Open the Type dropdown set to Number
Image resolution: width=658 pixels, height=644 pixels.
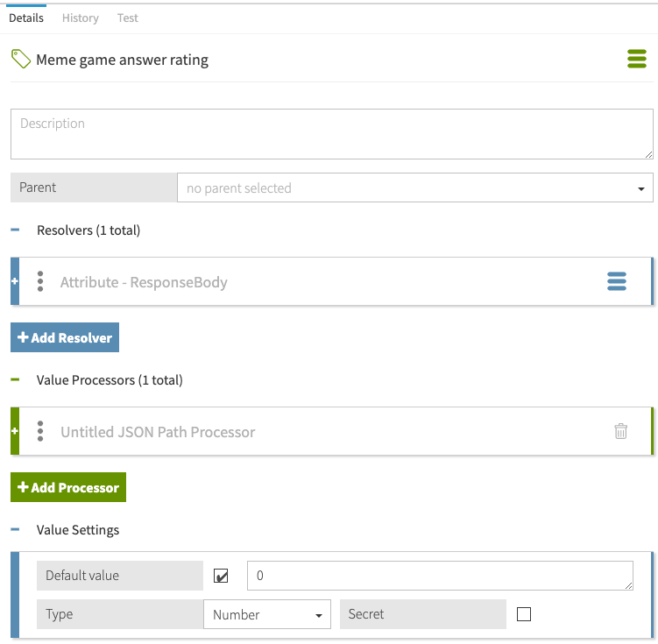coord(266,614)
